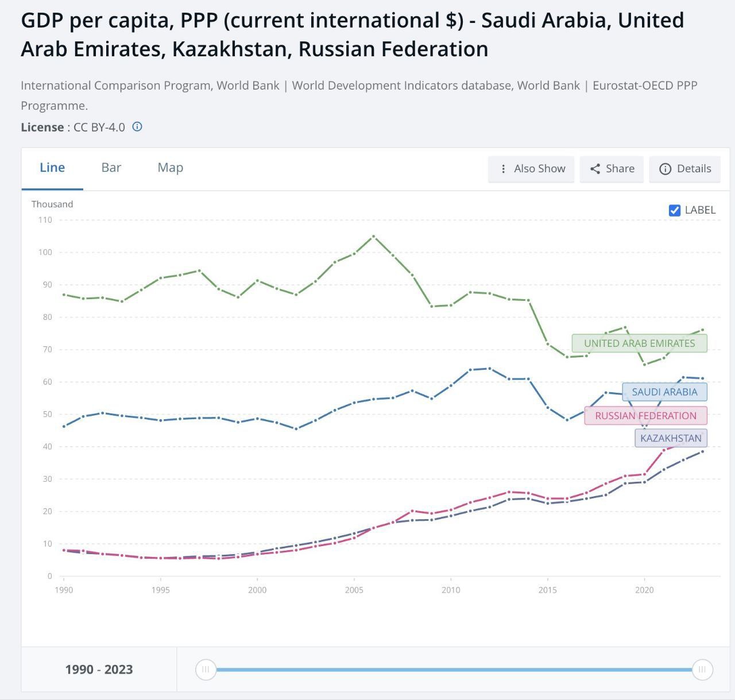Click the license info circle icon

click(137, 127)
